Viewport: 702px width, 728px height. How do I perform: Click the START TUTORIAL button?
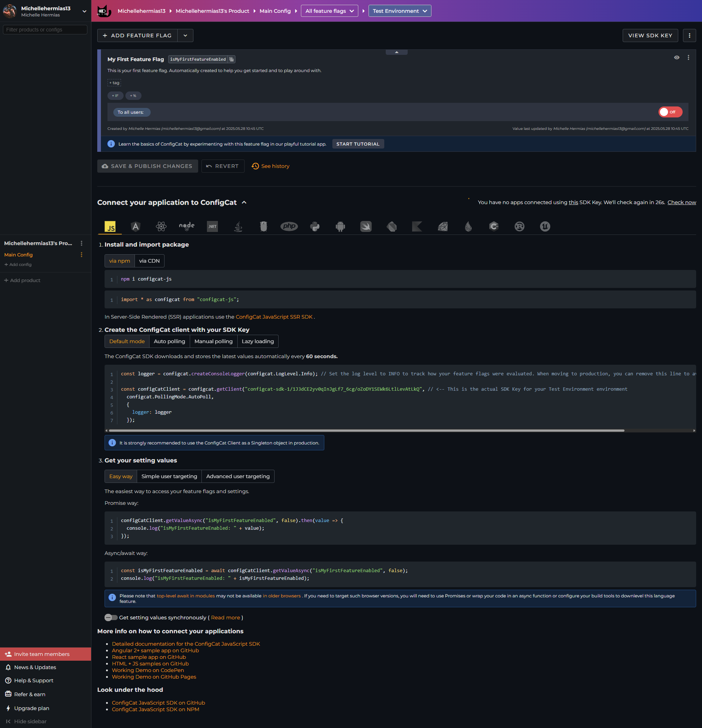pos(358,144)
